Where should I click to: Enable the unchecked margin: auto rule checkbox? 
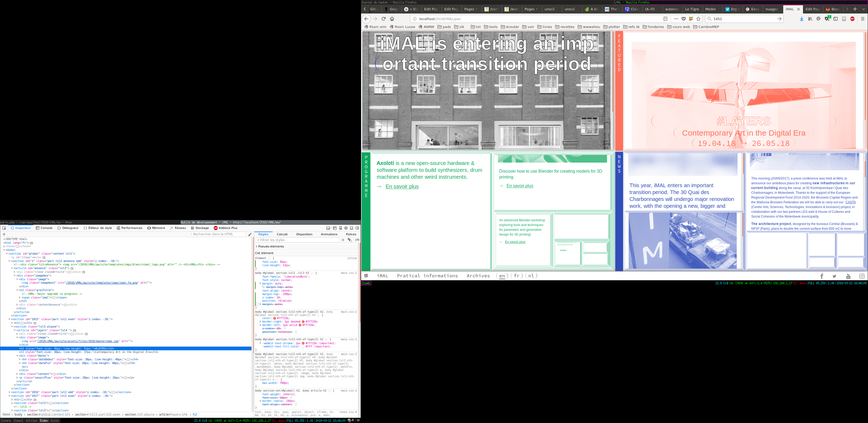coord(258,304)
